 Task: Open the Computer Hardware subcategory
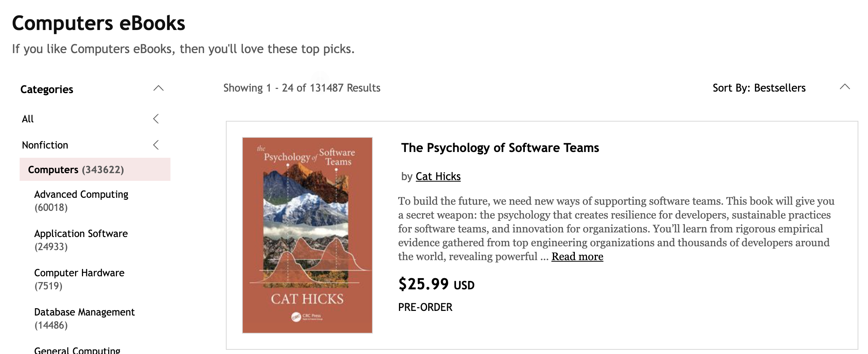[x=79, y=279]
